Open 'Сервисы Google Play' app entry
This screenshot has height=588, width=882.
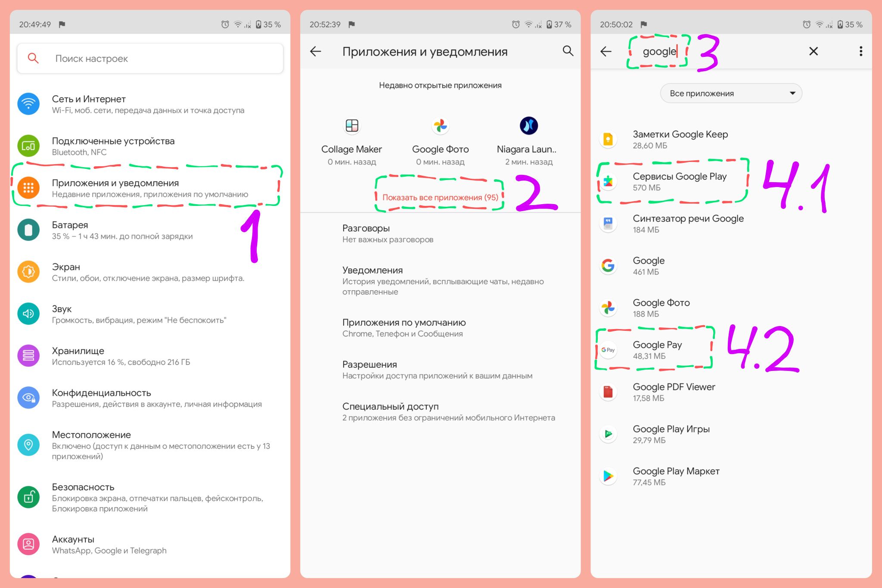tap(731, 181)
